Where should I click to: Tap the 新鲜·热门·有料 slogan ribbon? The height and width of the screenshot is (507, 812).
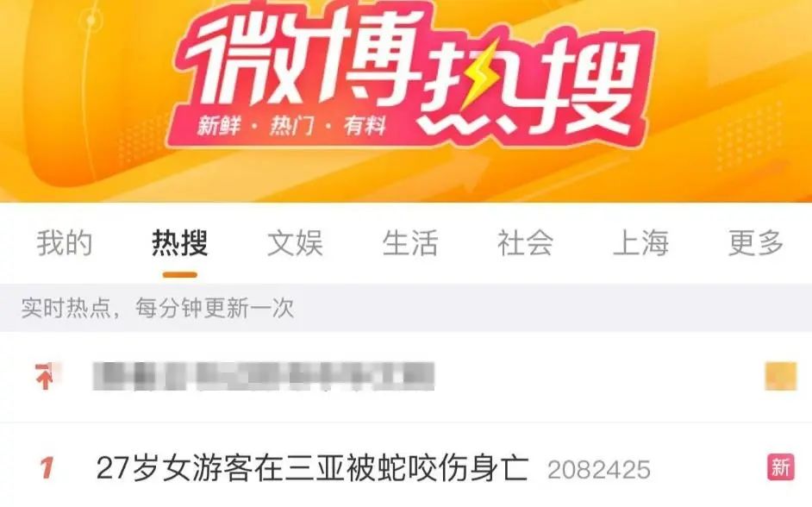pyautogui.click(x=291, y=126)
